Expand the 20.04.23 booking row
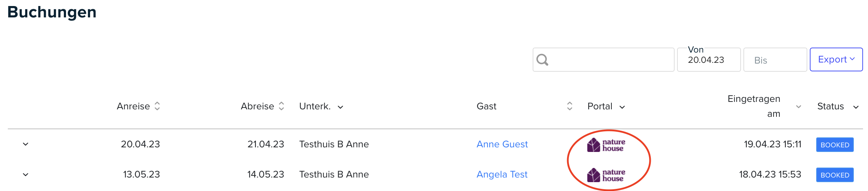Screen dimensions: 868x191 click(26, 144)
